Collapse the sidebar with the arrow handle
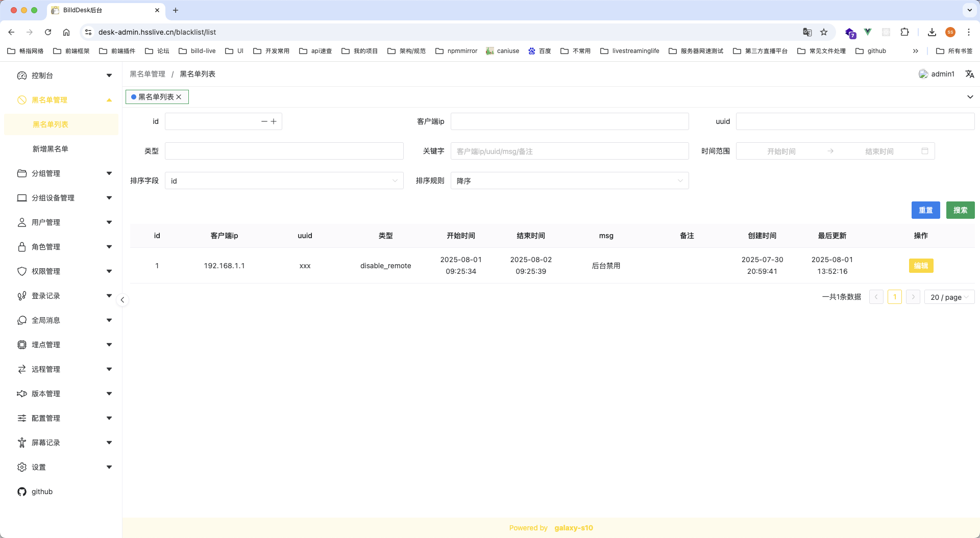 (x=122, y=300)
